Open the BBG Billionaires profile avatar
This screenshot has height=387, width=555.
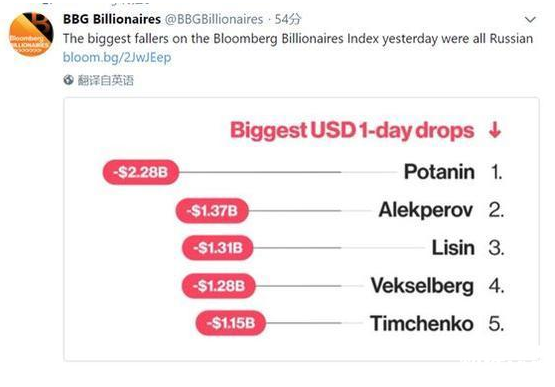point(31,35)
